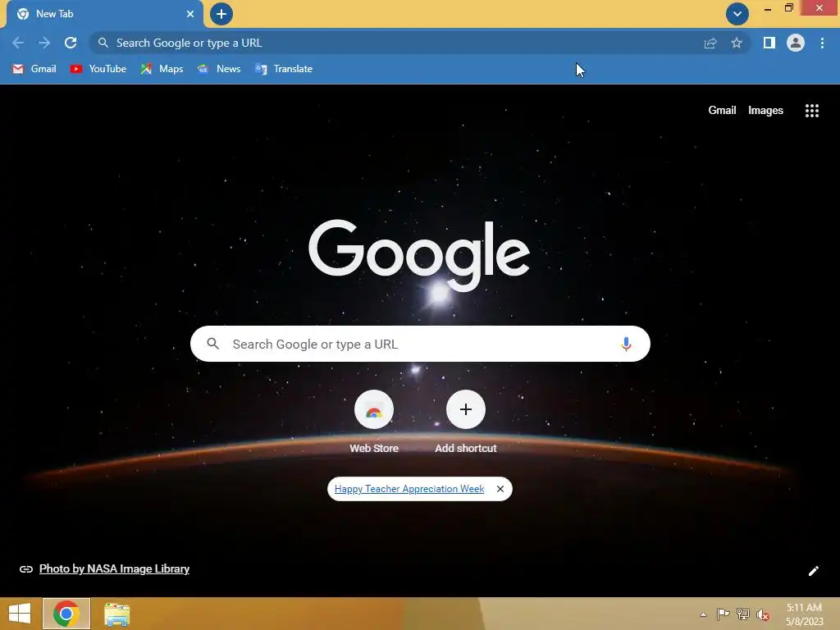Click the Google search box
840x630 pixels.
[420, 344]
